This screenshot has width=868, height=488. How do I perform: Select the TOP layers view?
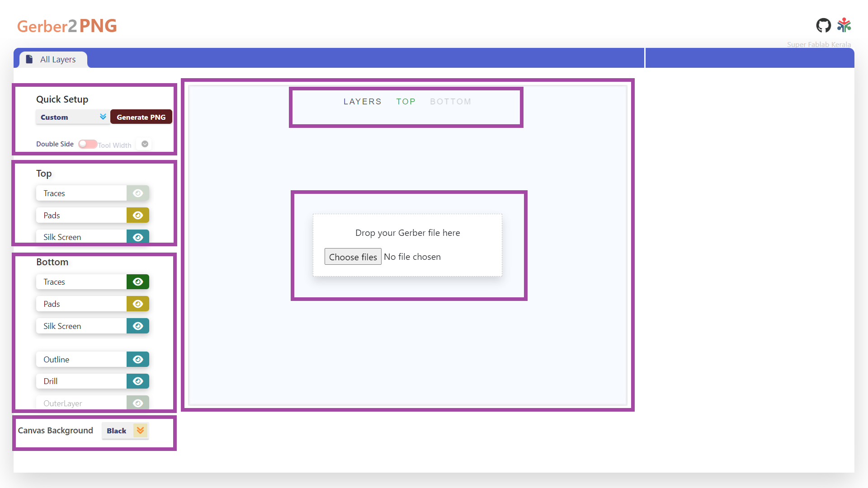406,102
